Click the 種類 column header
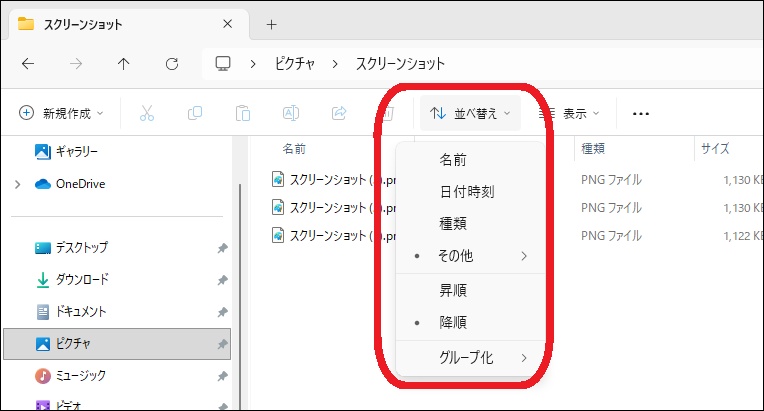 pyautogui.click(x=593, y=149)
